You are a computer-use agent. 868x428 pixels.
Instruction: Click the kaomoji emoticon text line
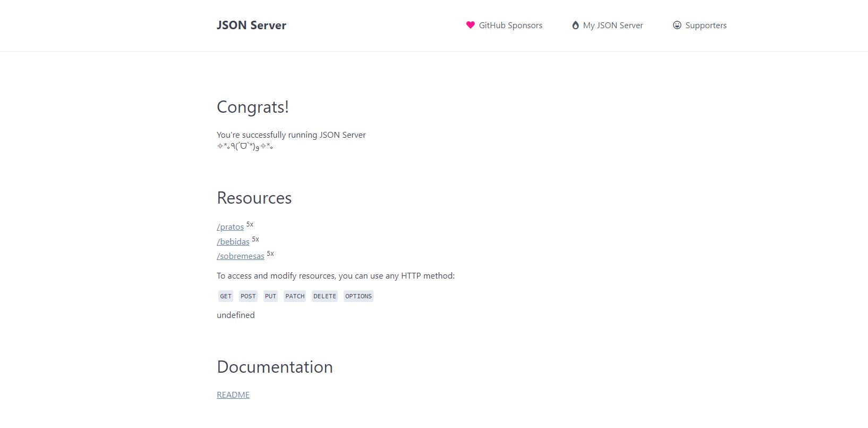point(245,146)
